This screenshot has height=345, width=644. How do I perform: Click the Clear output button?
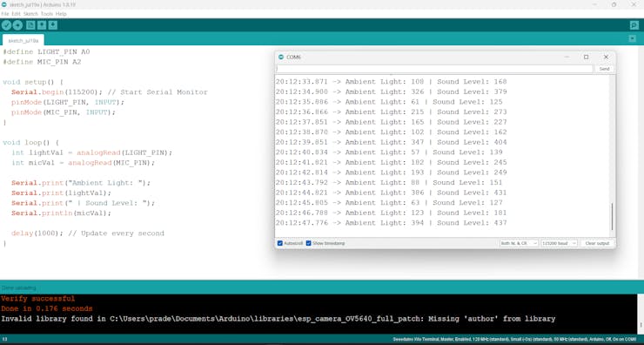point(597,243)
